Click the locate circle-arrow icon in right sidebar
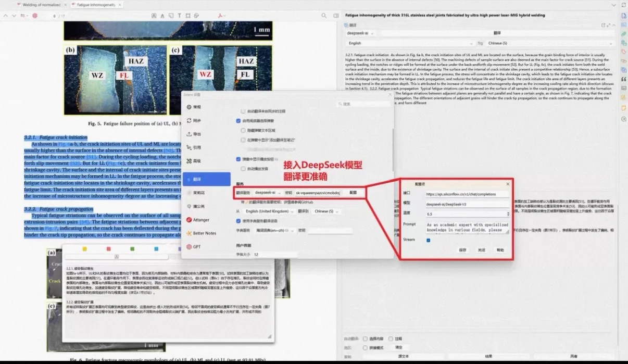The image size is (628, 364). 623,119
